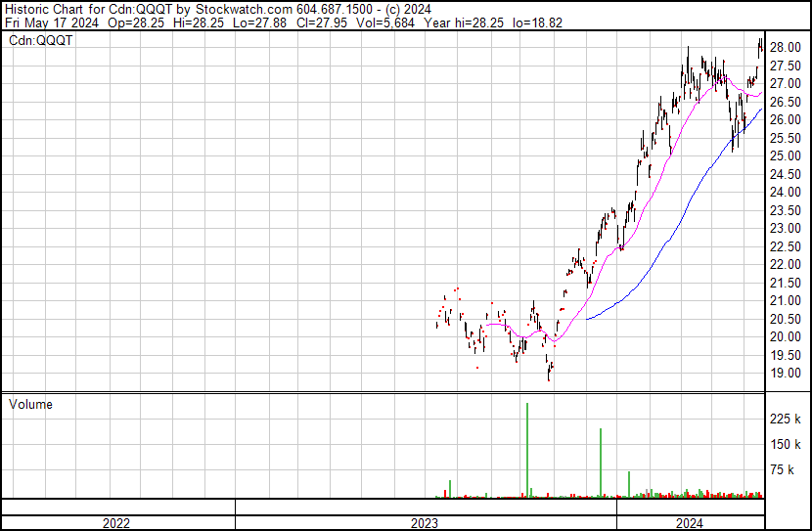Select the 2024 year label on timeline
812x531 pixels.
(690, 523)
